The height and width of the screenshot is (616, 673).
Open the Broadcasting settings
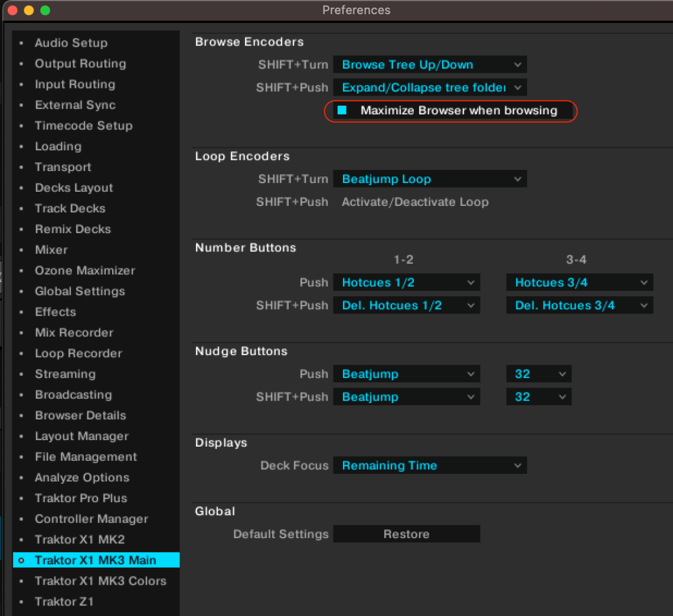pyautogui.click(x=73, y=395)
